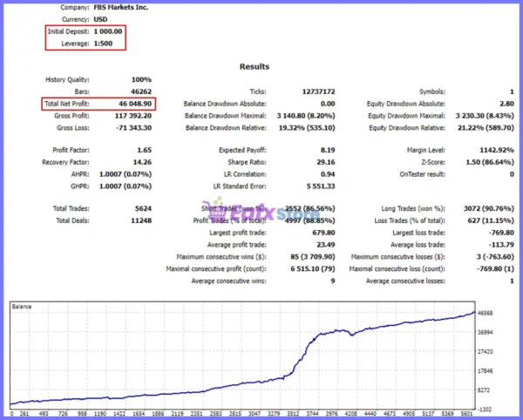Select the Initial Deposit label
Viewport: 523px width, 420px height.
click(68, 31)
